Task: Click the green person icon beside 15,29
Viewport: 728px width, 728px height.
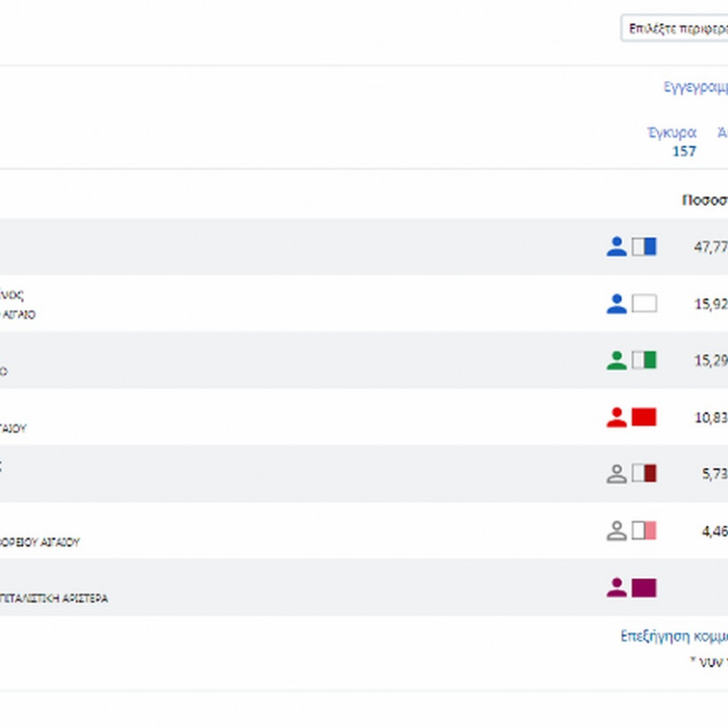Action: 616,360
